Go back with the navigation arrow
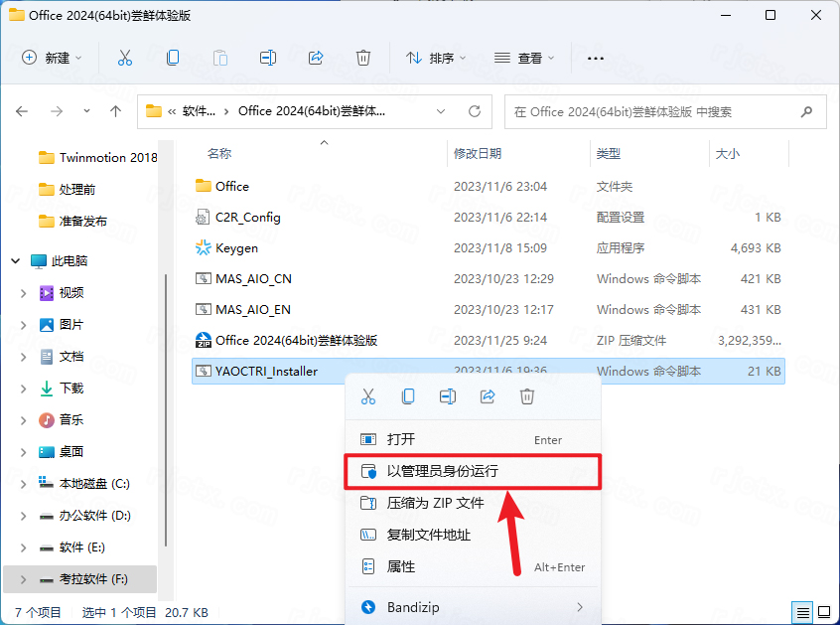The image size is (840, 625). click(22, 111)
